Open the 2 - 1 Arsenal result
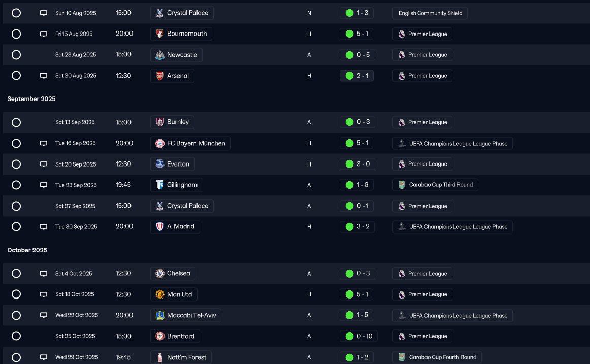590x364 pixels. point(357,76)
